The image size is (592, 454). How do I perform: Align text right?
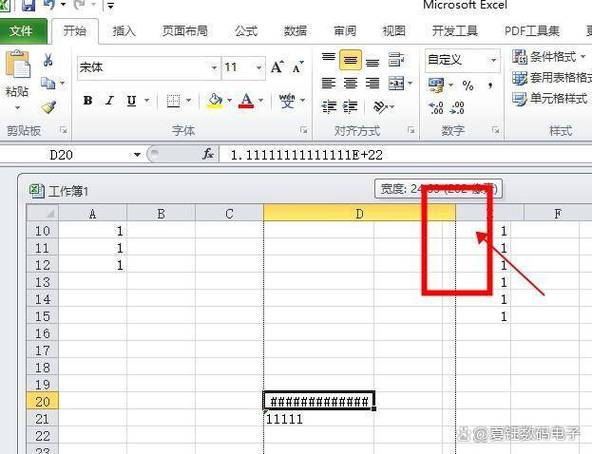click(372, 83)
